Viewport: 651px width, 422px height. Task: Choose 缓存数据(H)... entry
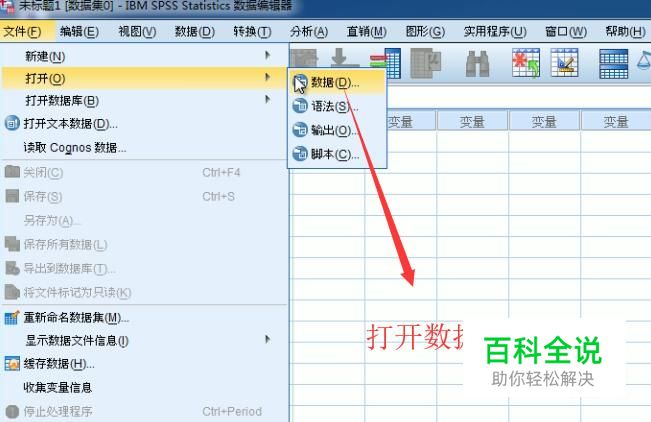point(143,364)
